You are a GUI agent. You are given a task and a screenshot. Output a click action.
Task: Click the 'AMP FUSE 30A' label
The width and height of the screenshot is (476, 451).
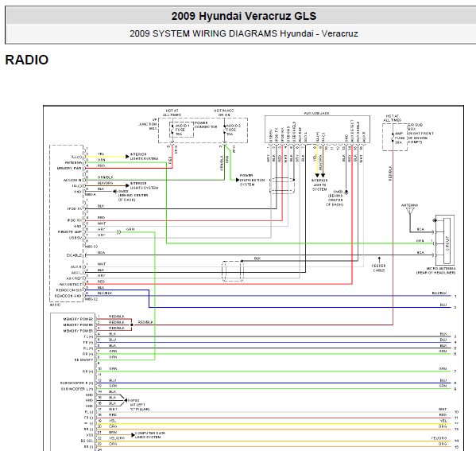400,138
